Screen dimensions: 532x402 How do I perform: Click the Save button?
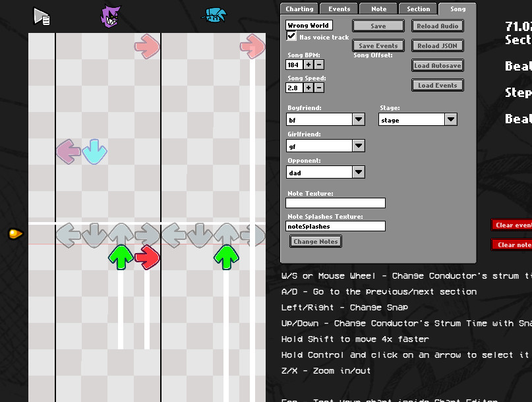tap(378, 26)
